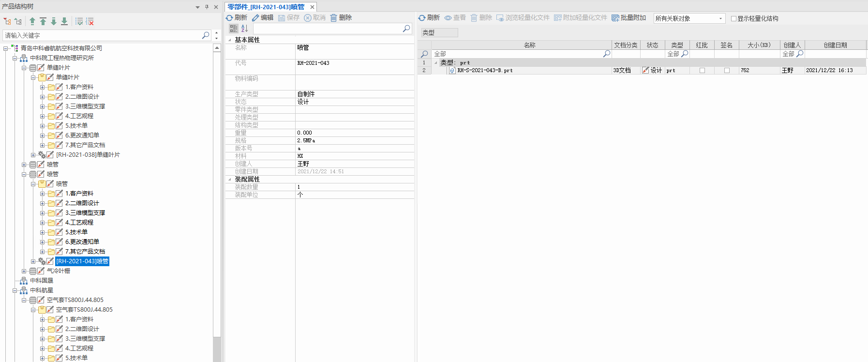Click the move-to-top green arrow icon
This screenshot has height=362, width=868.
43,21
